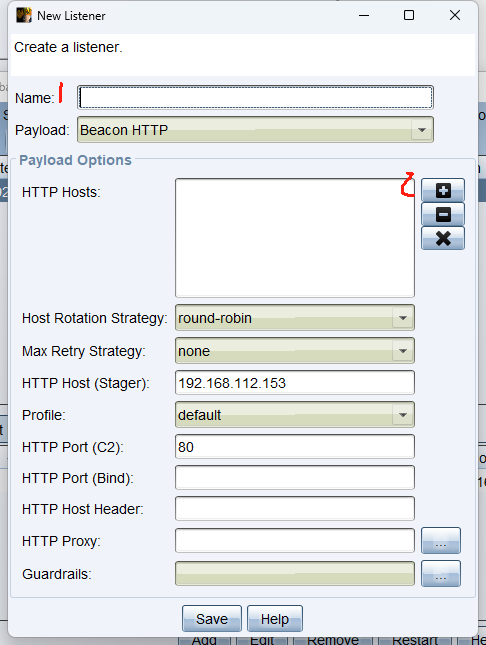The height and width of the screenshot is (645, 486).
Task: Focus the listener Name text field
Action: pyautogui.click(x=255, y=97)
